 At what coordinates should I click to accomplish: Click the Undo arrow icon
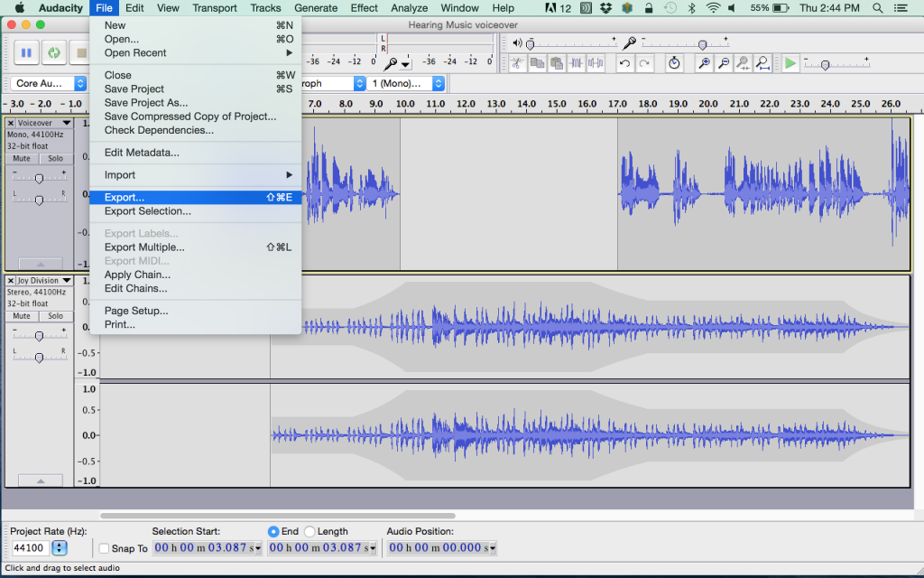click(x=624, y=63)
